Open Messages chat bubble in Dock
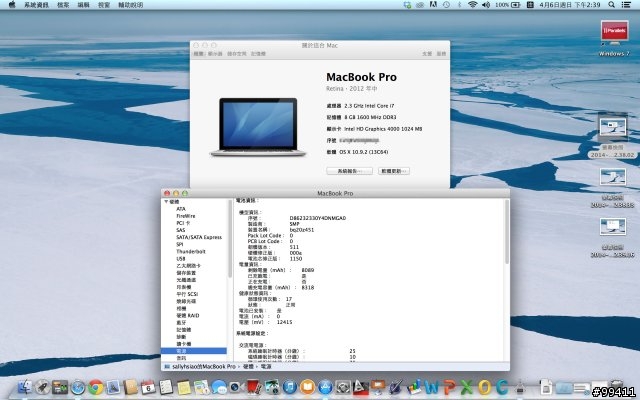Screen dimensions: 640x400 click(x=219, y=387)
